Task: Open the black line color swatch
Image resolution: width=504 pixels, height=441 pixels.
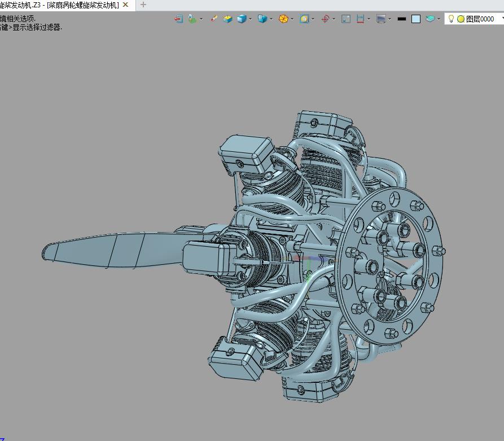Action: coord(402,19)
